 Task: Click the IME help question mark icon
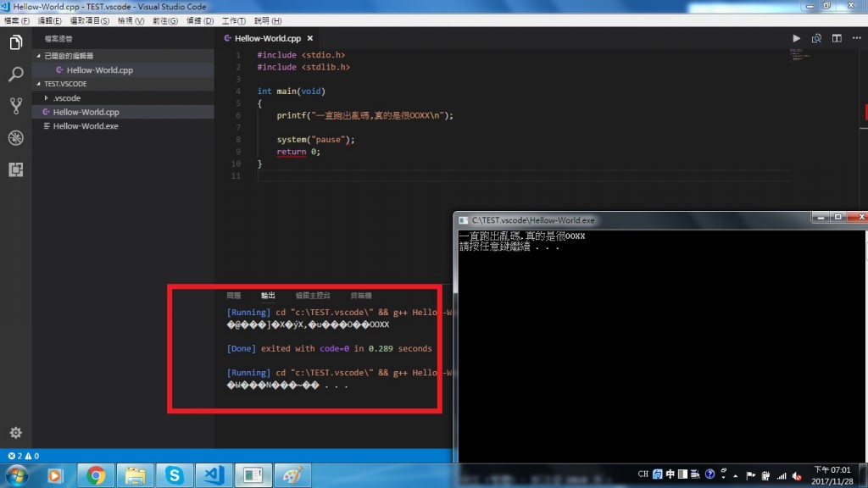coord(709,474)
